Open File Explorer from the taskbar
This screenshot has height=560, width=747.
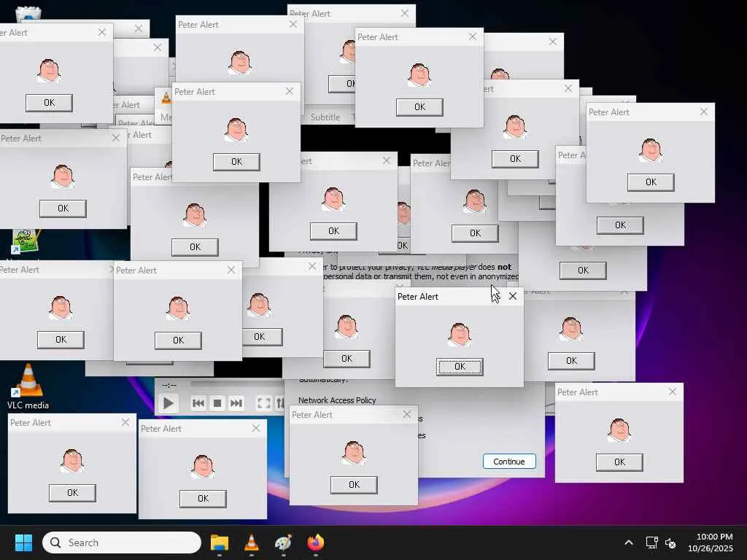220,542
